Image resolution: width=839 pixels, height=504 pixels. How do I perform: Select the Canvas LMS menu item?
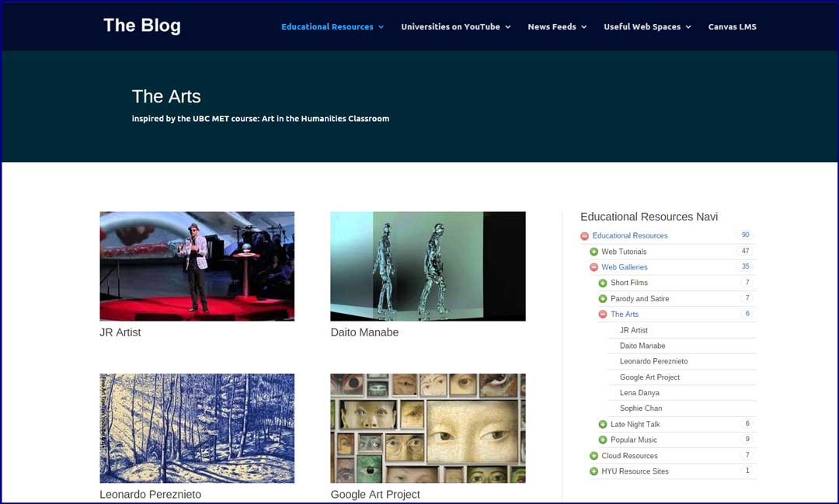click(732, 26)
